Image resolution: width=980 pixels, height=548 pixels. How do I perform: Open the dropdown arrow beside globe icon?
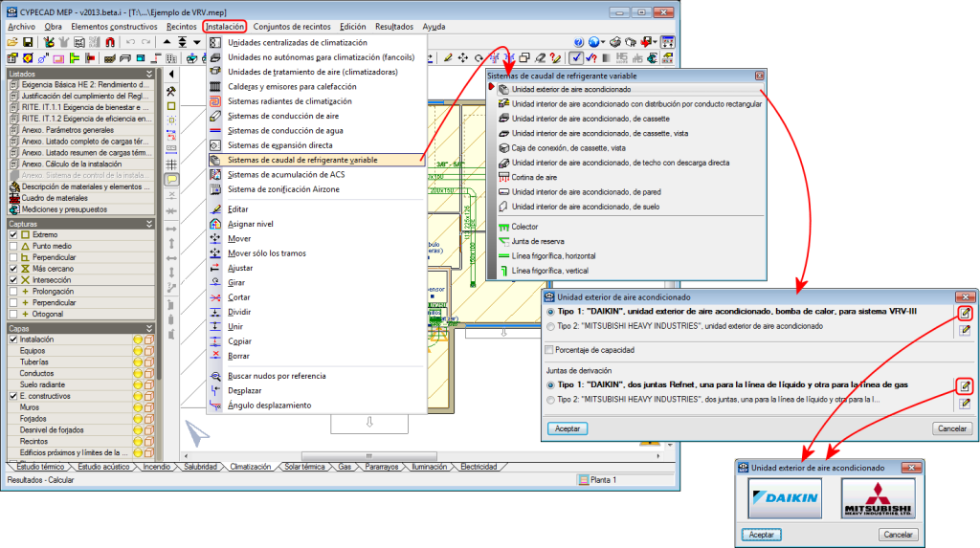[603, 42]
